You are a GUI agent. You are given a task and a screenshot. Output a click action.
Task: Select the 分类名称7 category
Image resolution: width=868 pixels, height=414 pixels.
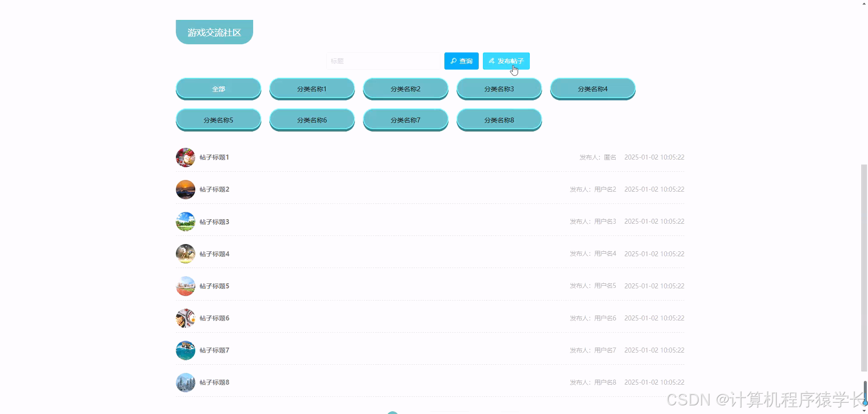coord(406,120)
